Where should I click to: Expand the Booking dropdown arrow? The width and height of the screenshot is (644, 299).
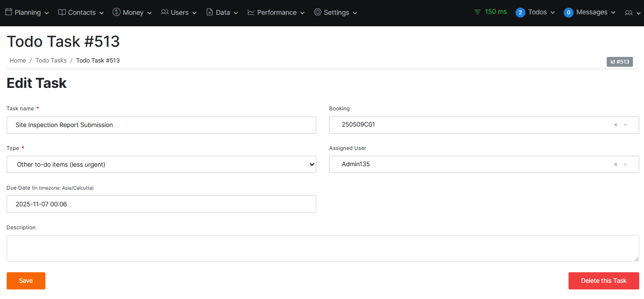625,125
